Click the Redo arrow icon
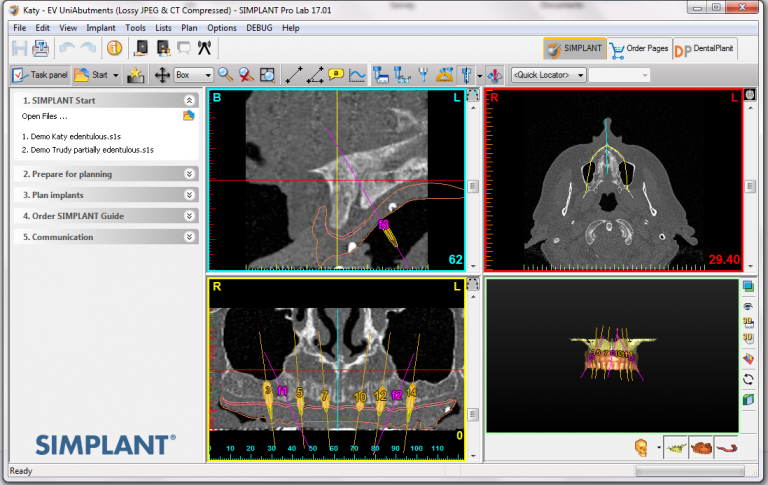 tap(88, 48)
